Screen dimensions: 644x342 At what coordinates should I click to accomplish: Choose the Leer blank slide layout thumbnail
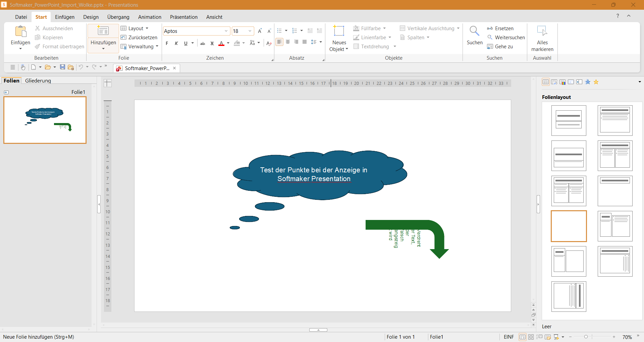[569, 226]
